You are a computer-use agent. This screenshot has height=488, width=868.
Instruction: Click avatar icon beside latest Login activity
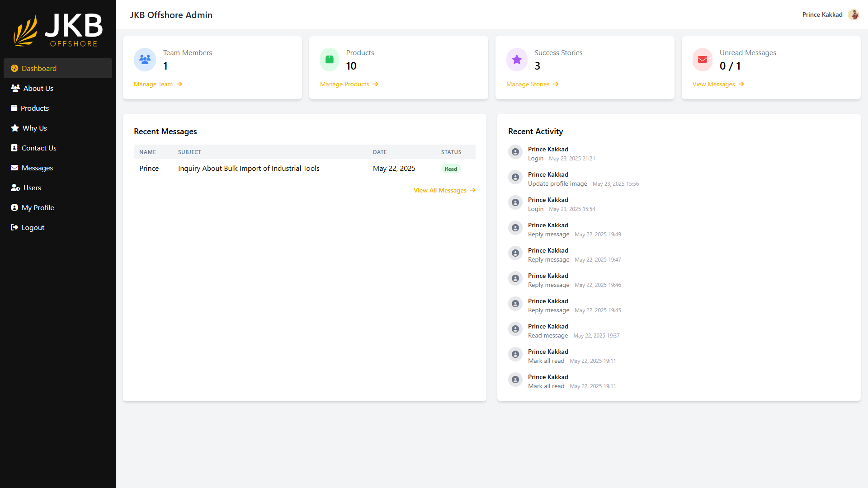(515, 152)
